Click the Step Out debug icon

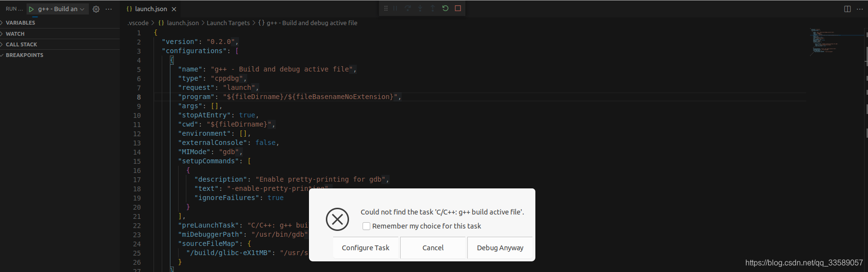(433, 8)
